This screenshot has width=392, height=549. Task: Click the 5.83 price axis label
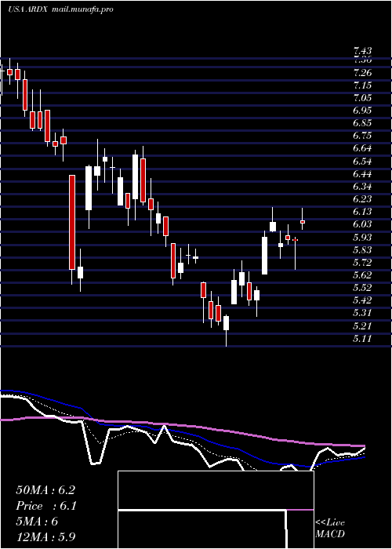click(x=362, y=250)
